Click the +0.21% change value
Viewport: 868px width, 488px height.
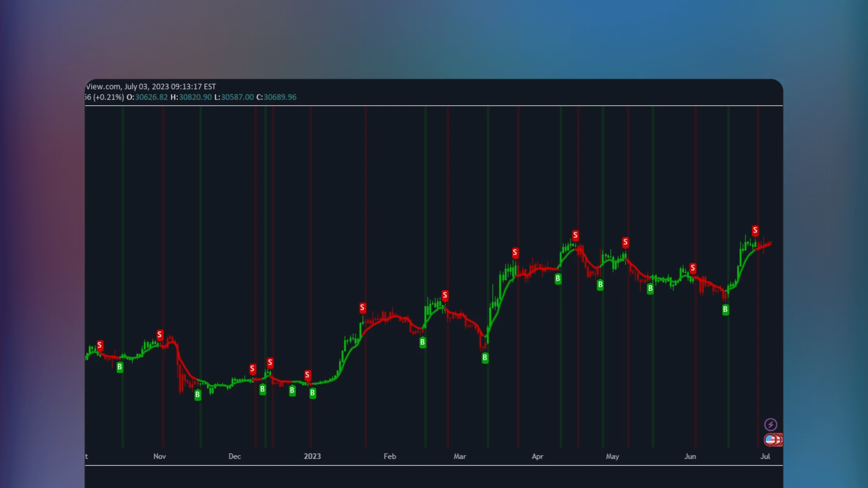point(108,97)
